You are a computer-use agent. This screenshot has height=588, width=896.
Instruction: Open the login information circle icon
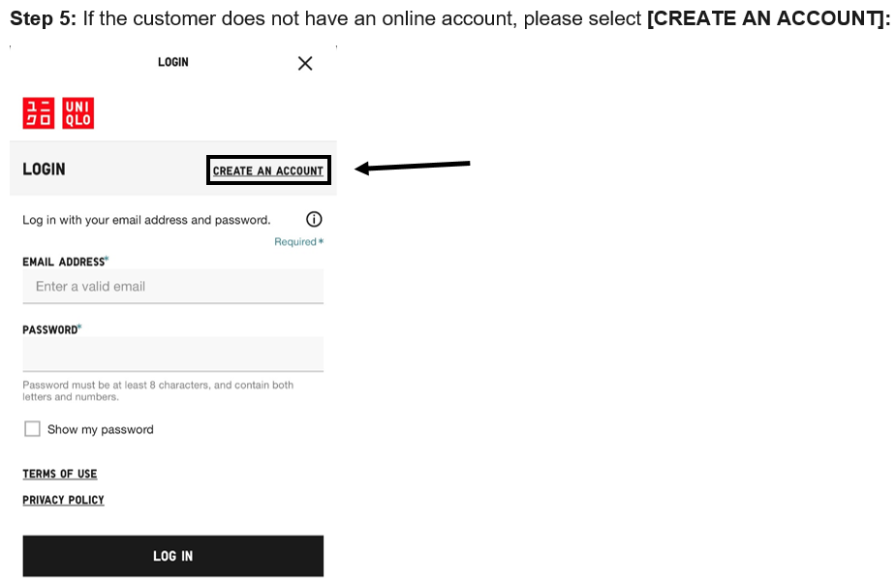tap(314, 219)
